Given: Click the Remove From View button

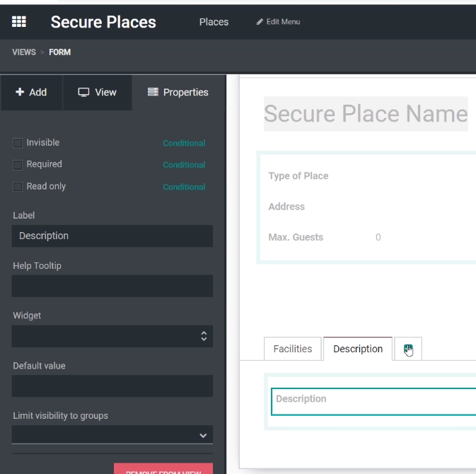Looking at the screenshot, I should [163, 469].
